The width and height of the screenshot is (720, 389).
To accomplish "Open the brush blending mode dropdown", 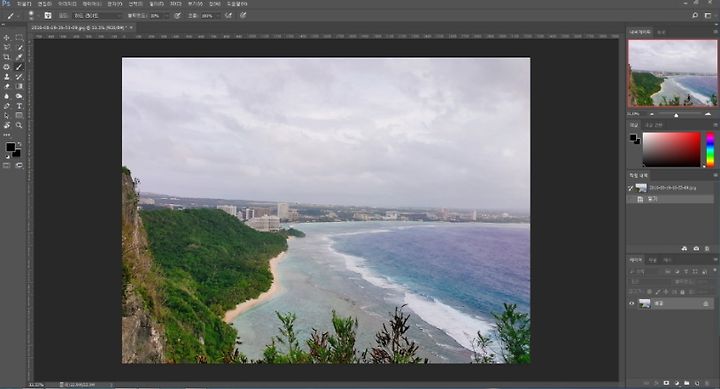I will click(x=97, y=15).
